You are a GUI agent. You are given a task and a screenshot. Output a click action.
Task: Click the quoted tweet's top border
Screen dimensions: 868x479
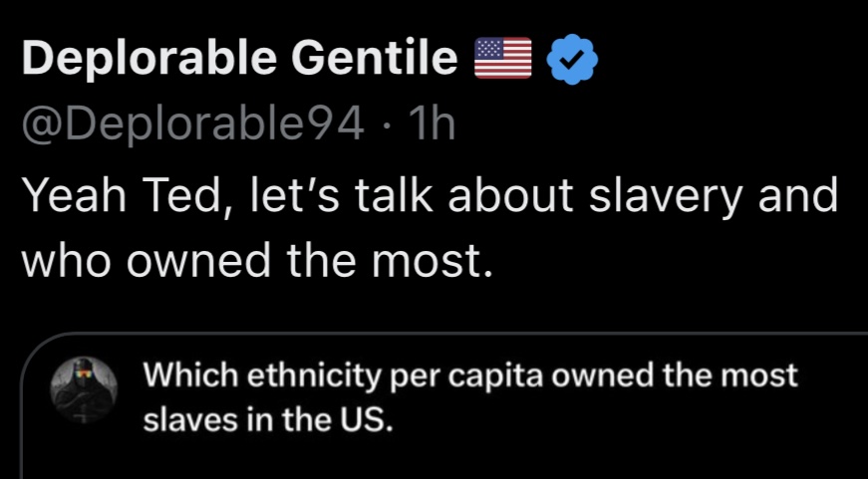coord(444,334)
